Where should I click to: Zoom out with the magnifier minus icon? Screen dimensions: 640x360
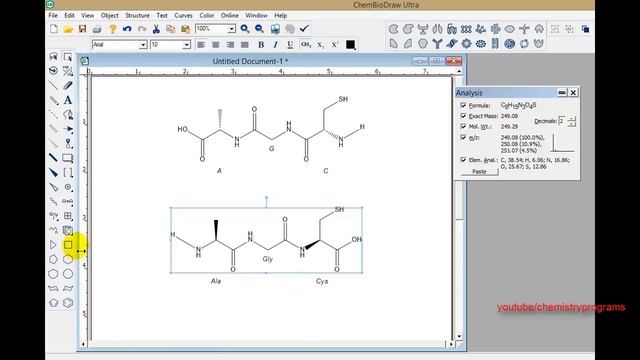259,29
